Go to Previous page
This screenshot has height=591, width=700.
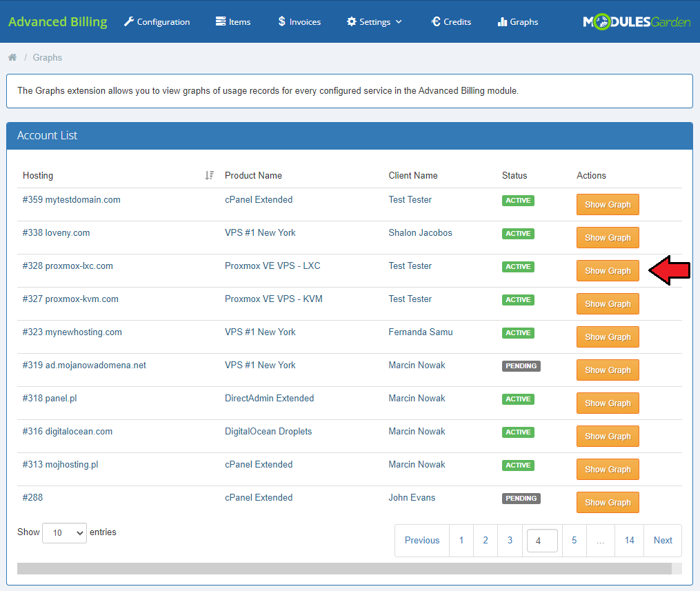pos(422,541)
